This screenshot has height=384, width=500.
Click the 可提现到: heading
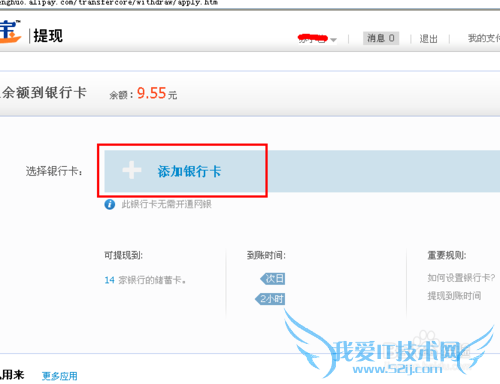[x=123, y=256]
